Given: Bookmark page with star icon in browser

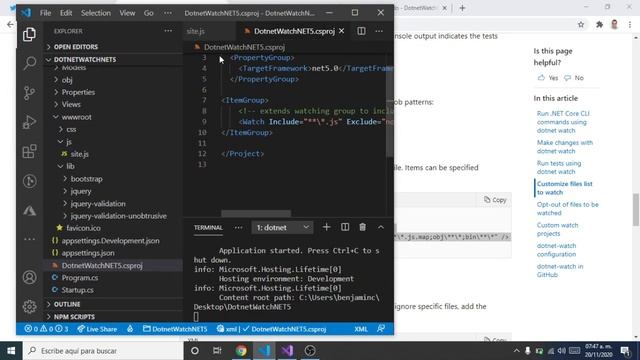Looking at the screenshot, I should pos(581,24).
